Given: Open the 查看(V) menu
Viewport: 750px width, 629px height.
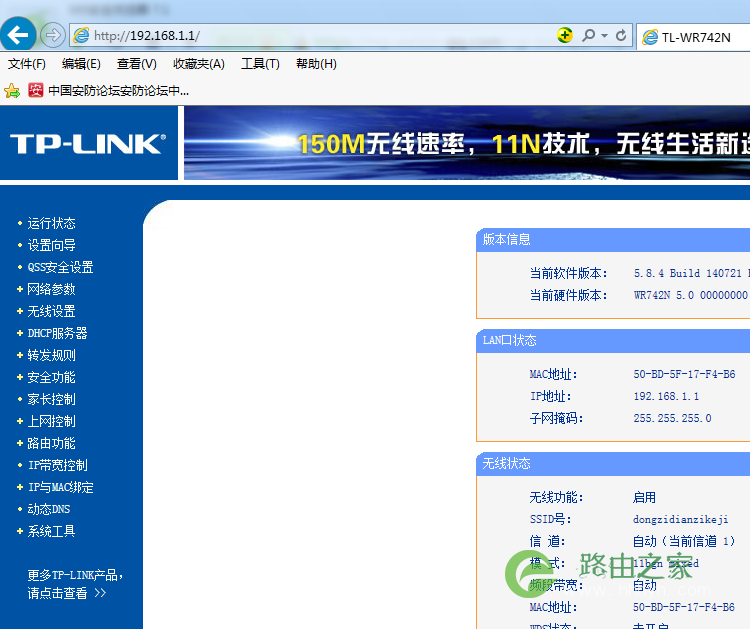Looking at the screenshot, I should (136, 64).
